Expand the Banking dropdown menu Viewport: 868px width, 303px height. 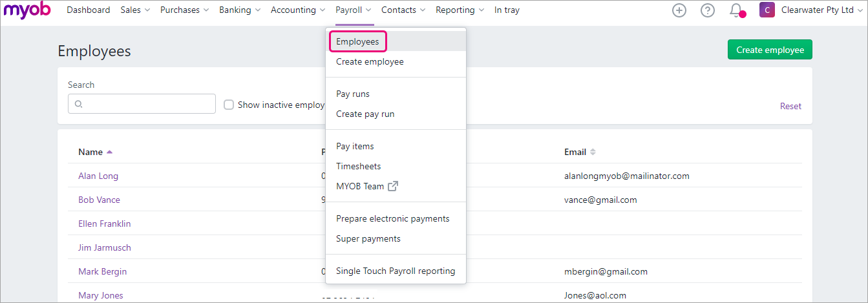tap(239, 10)
